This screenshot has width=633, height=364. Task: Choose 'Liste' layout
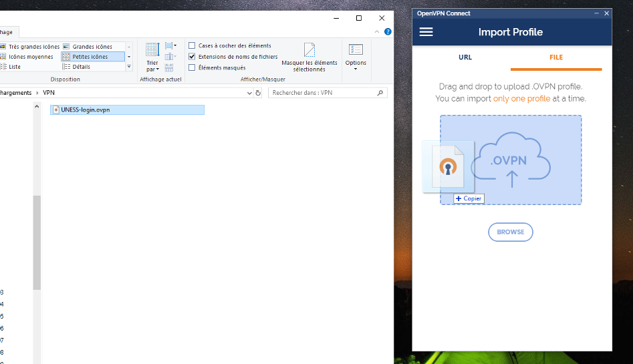click(x=11, y=67)
